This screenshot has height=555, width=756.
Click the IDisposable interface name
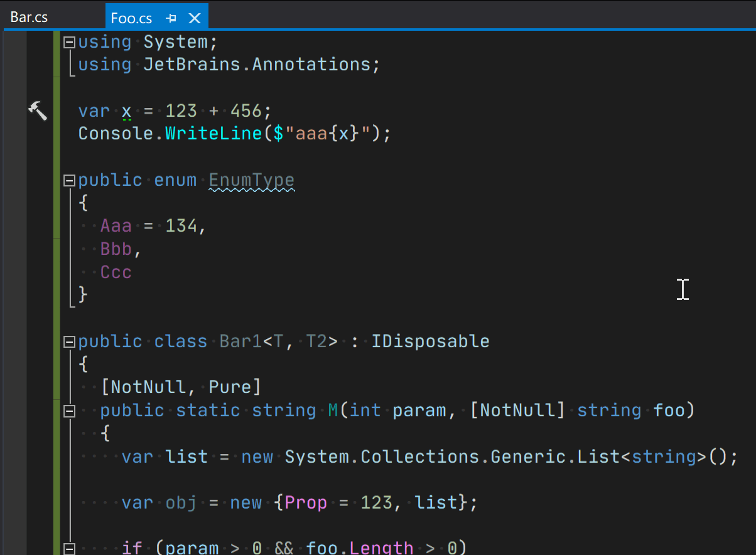tap(431, 341)
